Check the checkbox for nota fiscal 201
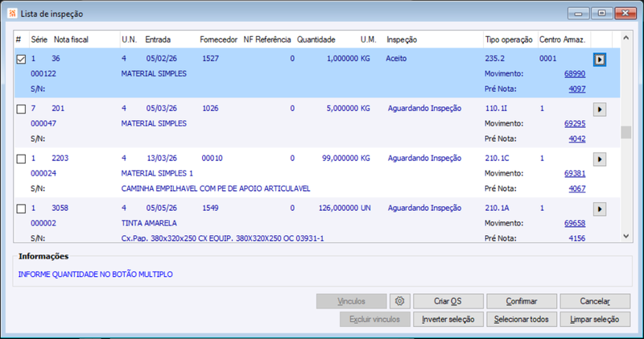The image size is (644, 339). point(21,109)
